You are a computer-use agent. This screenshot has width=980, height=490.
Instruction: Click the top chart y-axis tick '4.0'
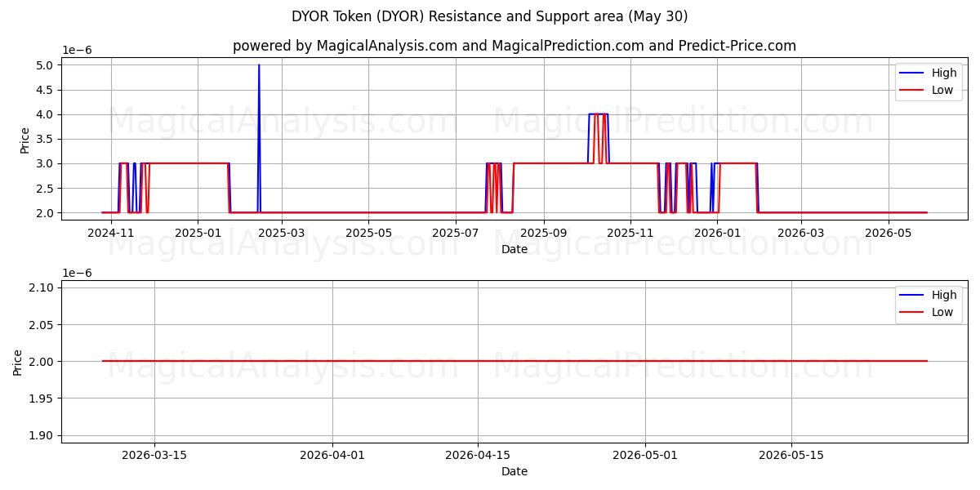click(44, 114)
